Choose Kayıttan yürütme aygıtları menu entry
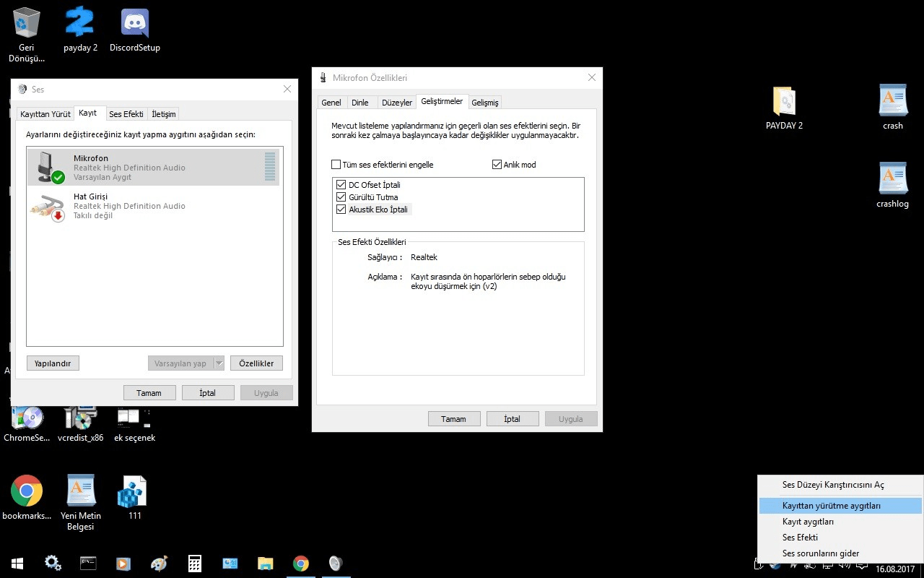924x578 pixels. coord(840,506)
